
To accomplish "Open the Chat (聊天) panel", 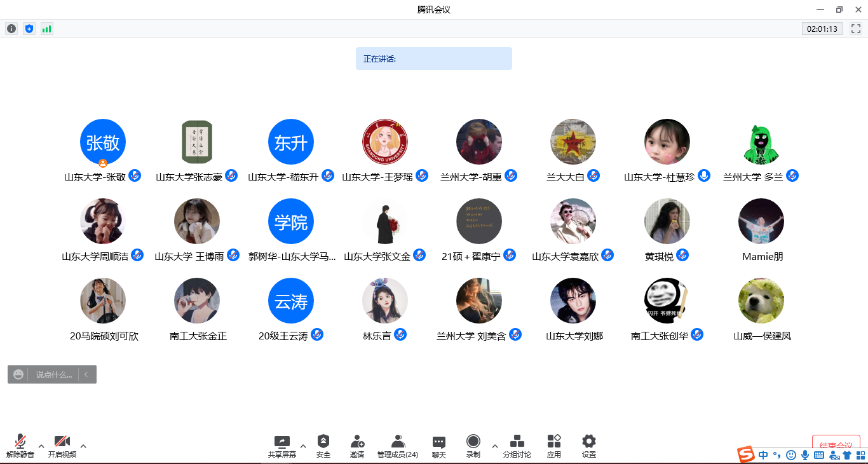I will pyautogui.click(x=439, y=446).
